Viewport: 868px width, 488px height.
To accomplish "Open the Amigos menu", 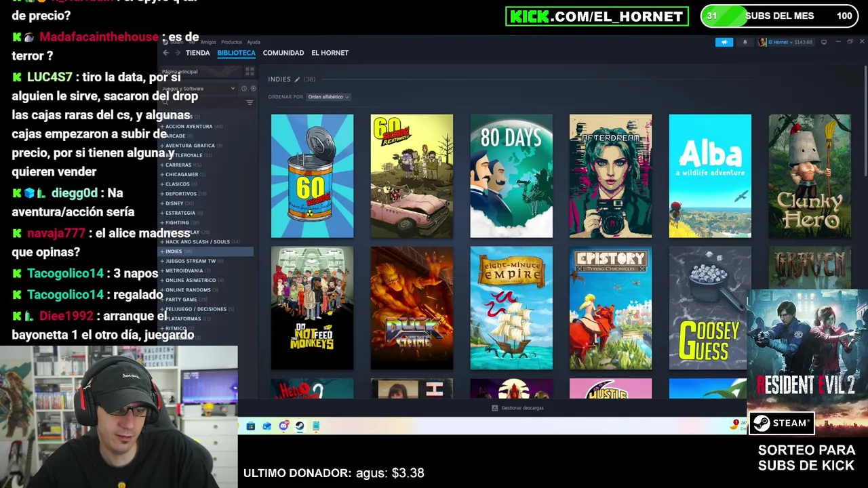I will tap(208, 42).
